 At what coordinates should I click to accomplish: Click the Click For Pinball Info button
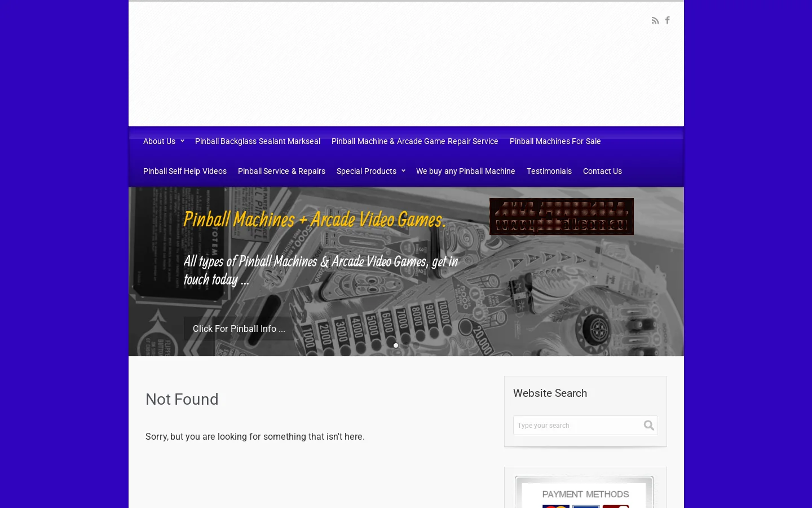(239, 329)
